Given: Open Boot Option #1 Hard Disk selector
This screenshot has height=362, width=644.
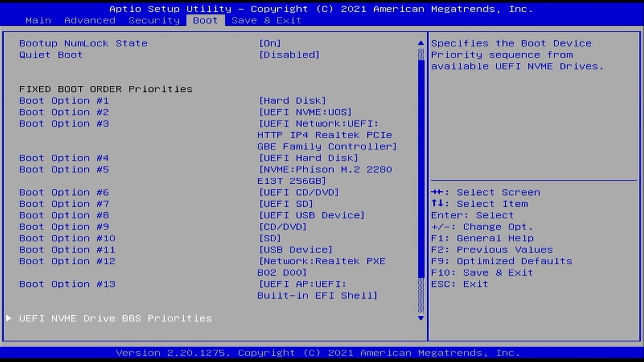Looking at the screenshot, I should click(293, 101).
